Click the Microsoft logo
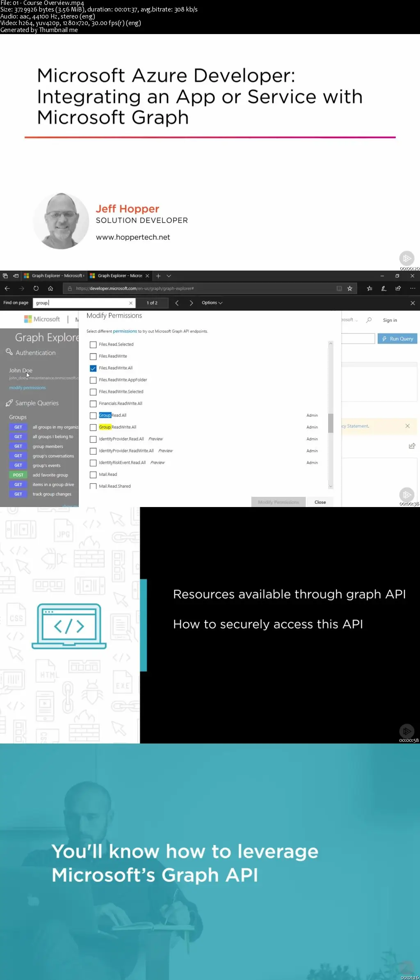This screenshot has height=980, width=420. click(x=42, y=319)
